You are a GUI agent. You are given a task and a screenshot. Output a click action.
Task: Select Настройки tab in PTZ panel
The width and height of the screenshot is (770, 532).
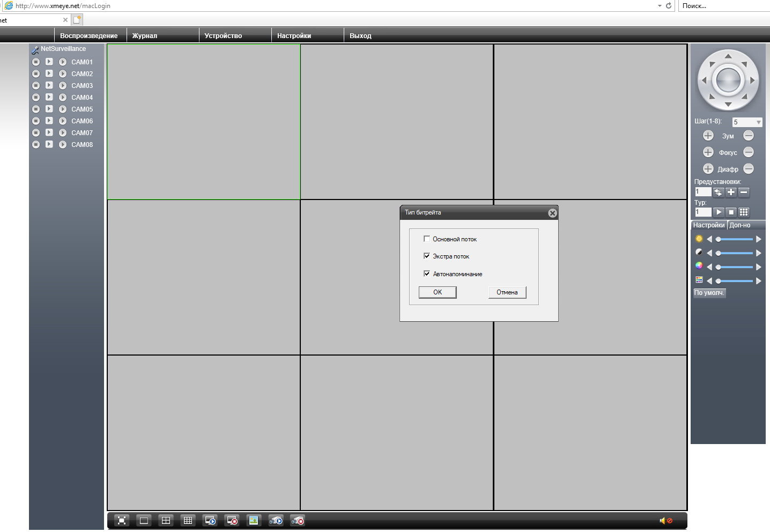708,225
